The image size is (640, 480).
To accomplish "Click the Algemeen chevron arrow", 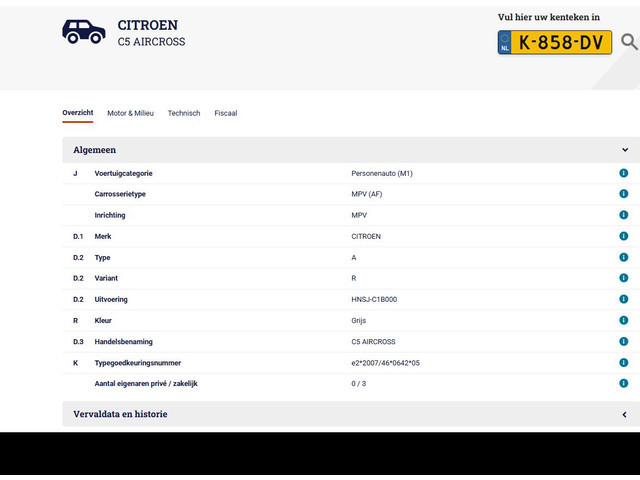I will point(624,150).
